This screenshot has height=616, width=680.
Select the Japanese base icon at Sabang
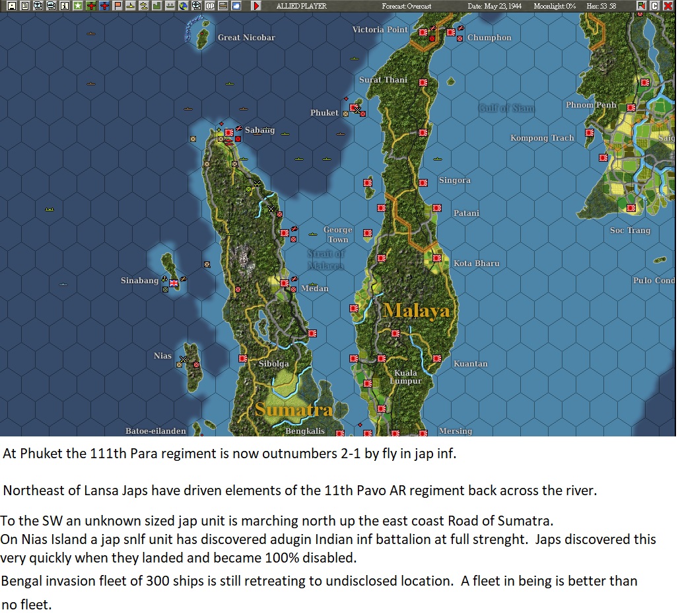point(229,133)
